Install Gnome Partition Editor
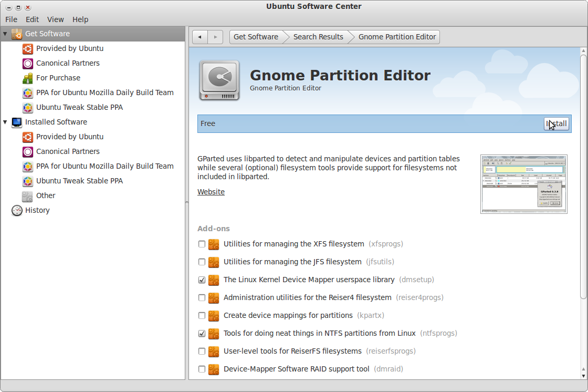 (x=556, y=123)
